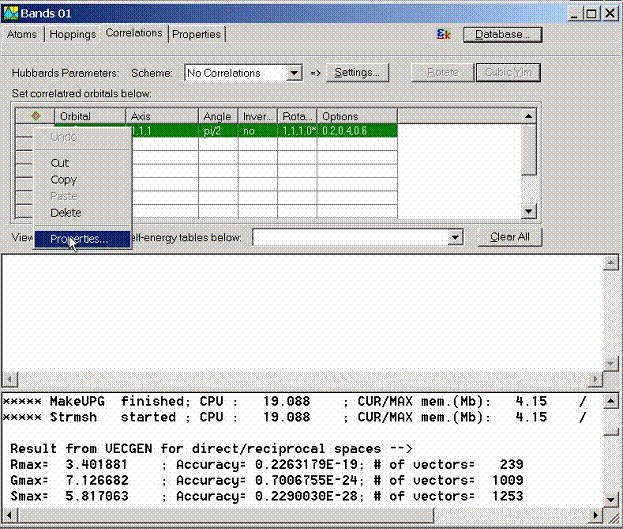Go to the Properties tab
Image resolution: width=623 pixels, height=529 pixels.
196,34
